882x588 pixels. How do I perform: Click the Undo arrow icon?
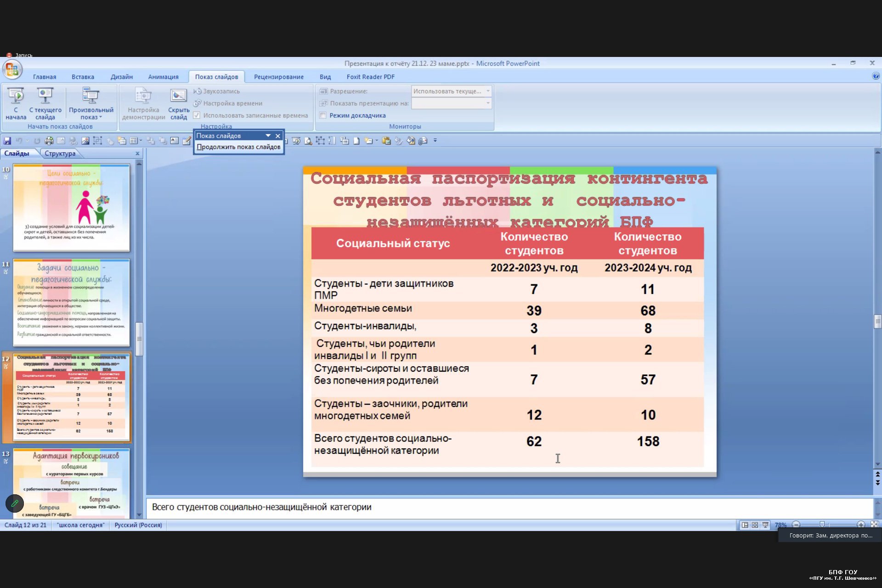point(19,141)
